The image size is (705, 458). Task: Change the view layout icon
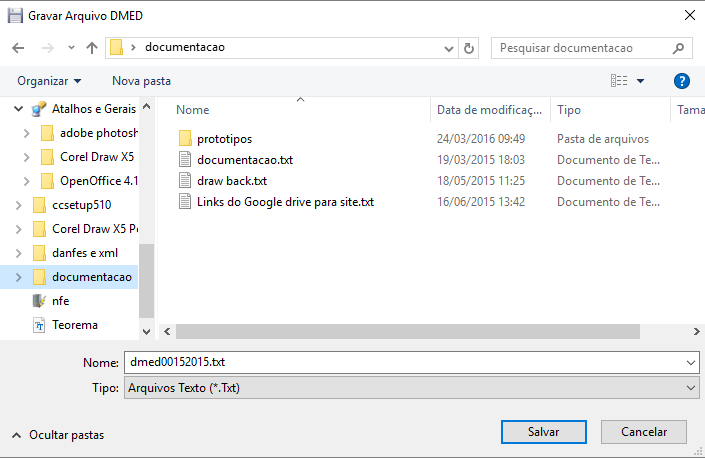[x=619, y=81]
